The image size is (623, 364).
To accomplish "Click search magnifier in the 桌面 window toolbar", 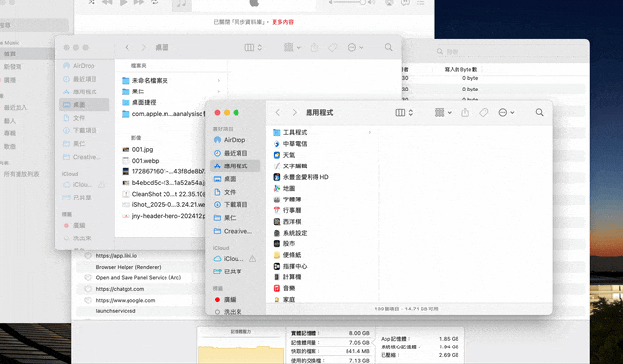I will [389, 48].
